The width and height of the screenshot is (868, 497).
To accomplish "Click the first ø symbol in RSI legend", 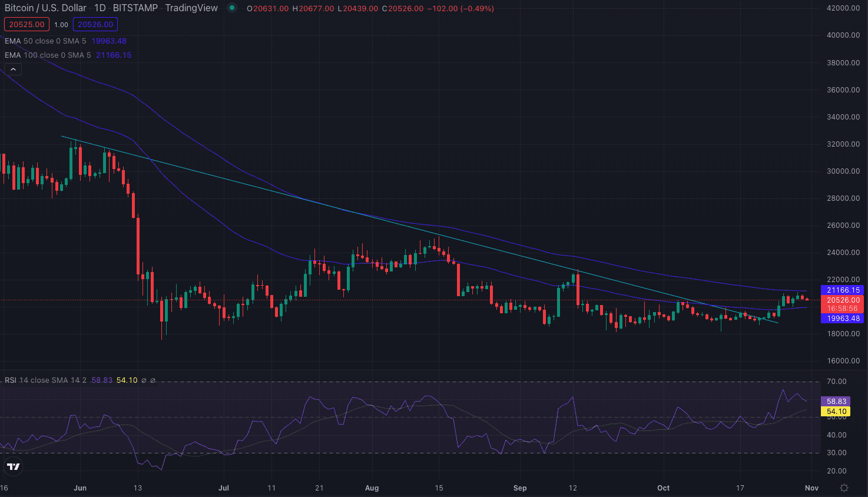I will click(144, 380).
